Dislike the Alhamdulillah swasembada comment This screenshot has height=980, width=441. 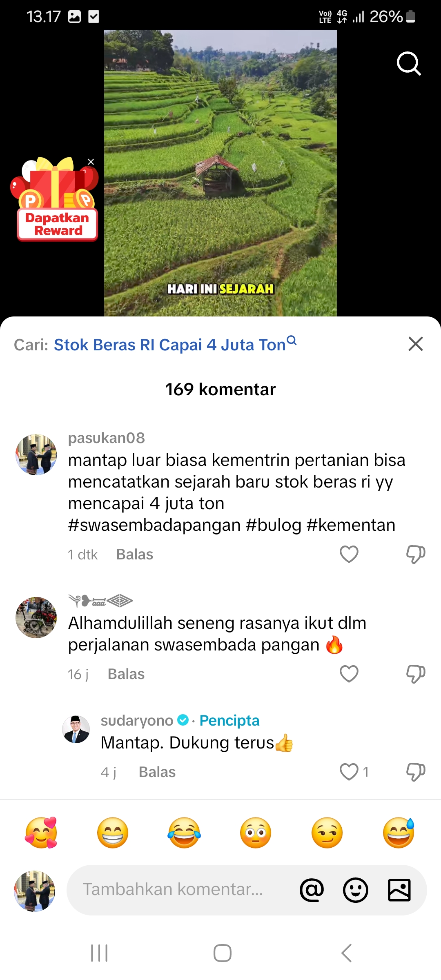pos(416,674)
